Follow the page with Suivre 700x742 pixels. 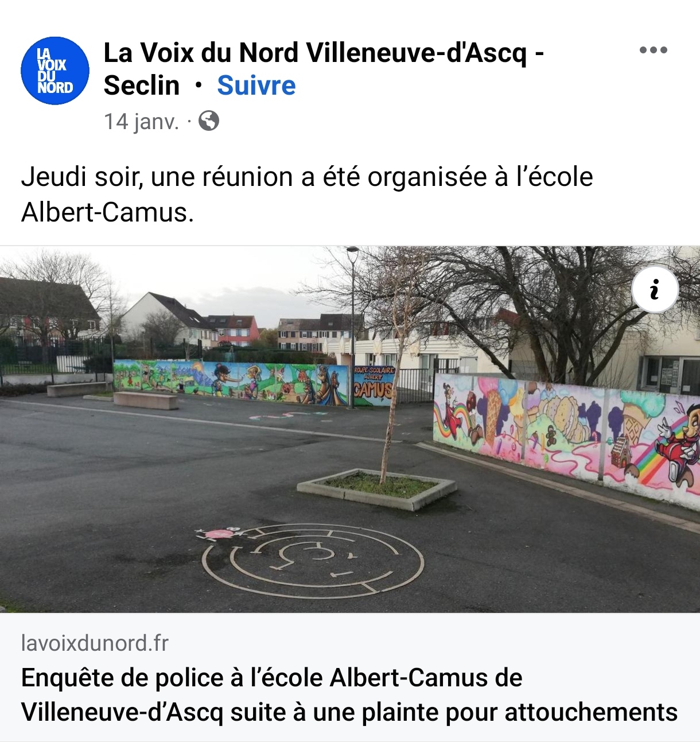256,86
